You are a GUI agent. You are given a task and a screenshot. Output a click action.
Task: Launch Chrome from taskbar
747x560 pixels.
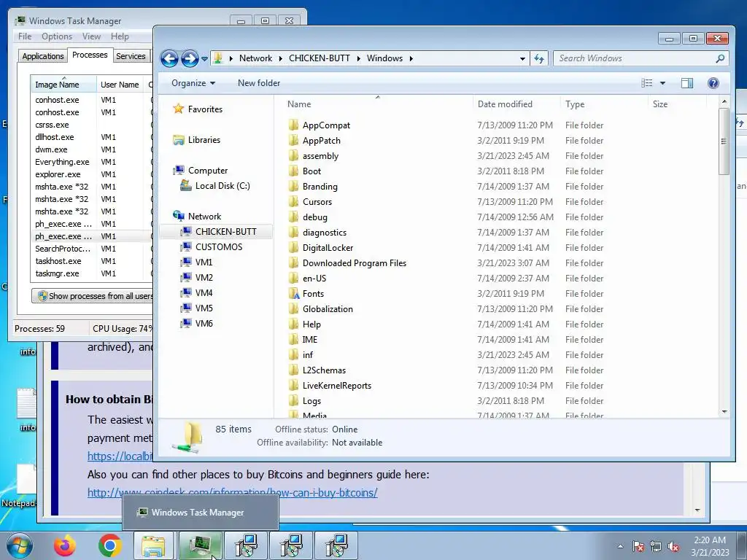tap(109, 545)
